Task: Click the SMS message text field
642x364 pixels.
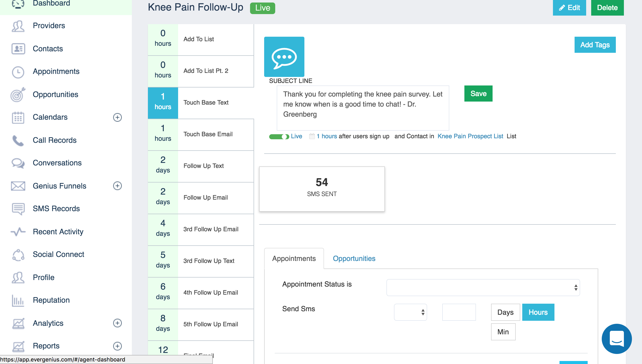Action: click(363, 108)
